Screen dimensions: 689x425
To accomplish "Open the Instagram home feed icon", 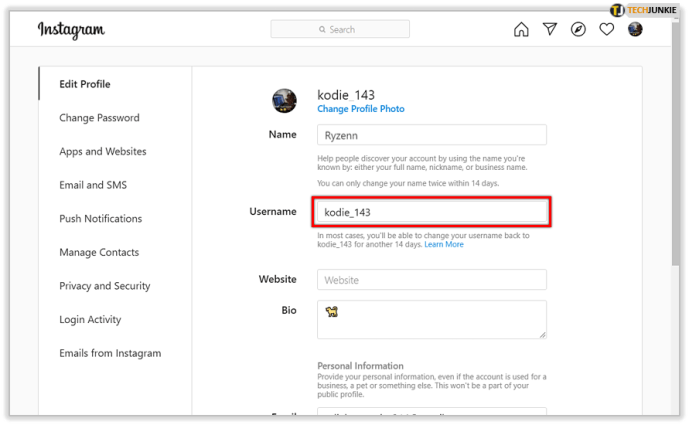I will [521, 29].
